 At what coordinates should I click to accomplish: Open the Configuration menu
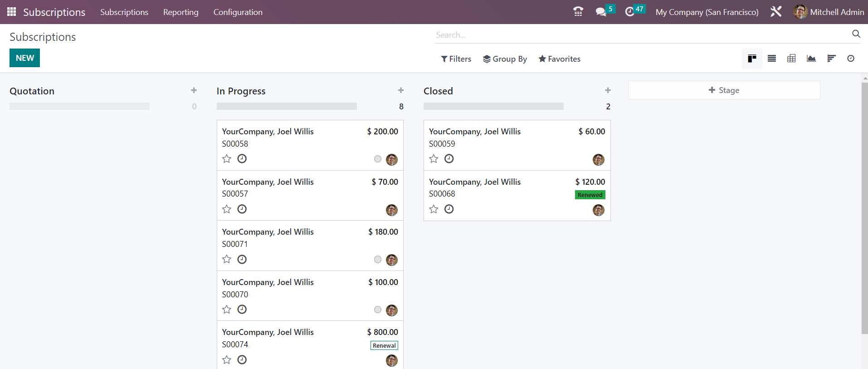pos(238,12)
